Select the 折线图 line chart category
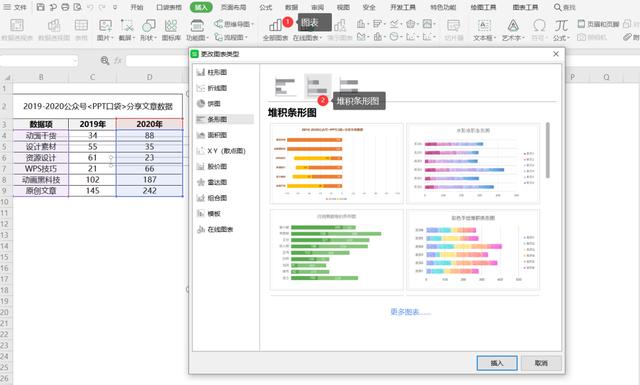This screenshot has height=385, width=640. 212,88
